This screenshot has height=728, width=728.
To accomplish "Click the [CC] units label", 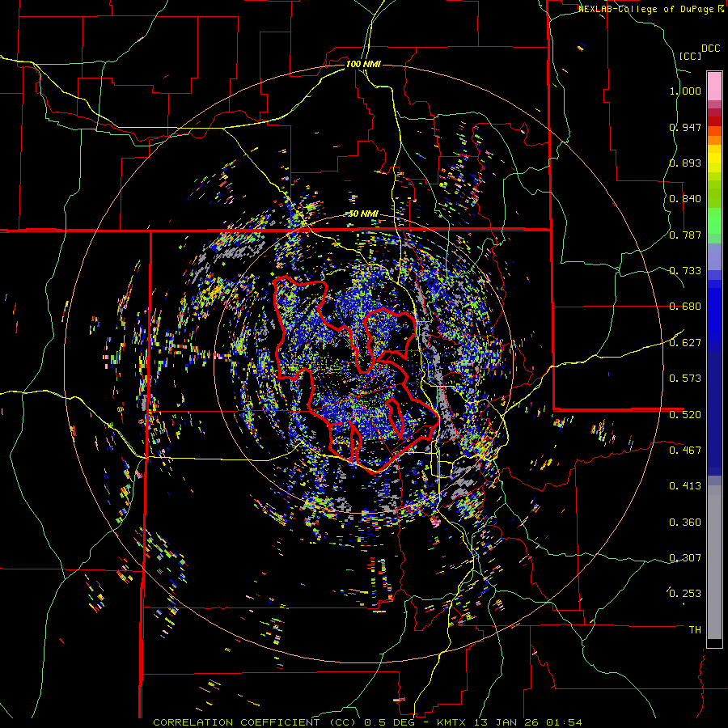I will click(x=691, y=57).
